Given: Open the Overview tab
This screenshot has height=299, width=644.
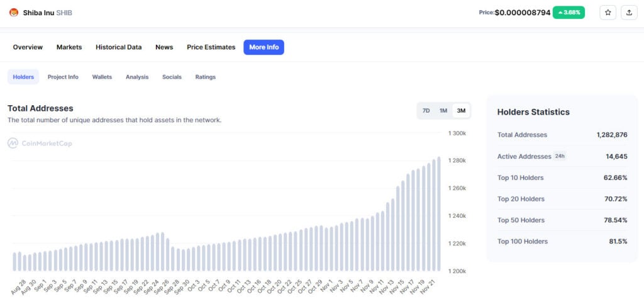Looking at the screenshot, I should (28, 47).
